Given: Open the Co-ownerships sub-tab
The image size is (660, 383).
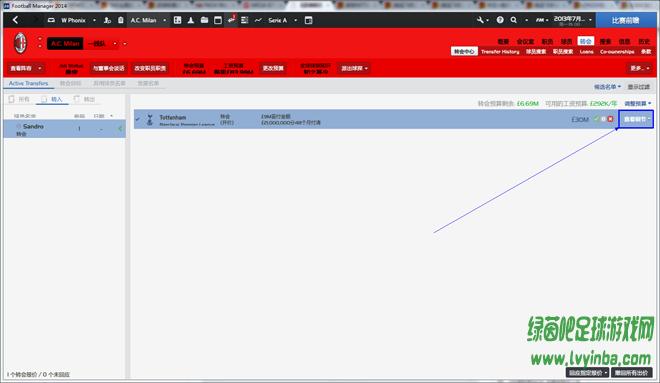Looking at the screenshot, I should point(617,51).
